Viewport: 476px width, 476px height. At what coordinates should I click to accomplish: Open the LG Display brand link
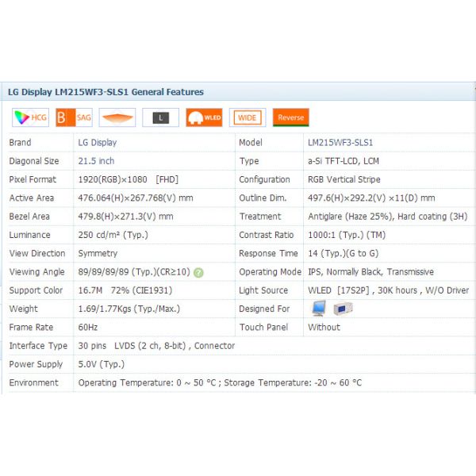[98, 143]
